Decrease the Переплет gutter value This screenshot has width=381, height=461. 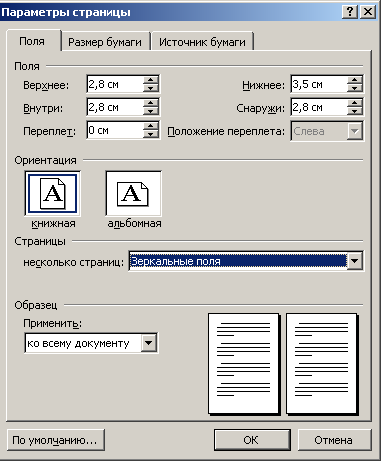coord(150,134)
